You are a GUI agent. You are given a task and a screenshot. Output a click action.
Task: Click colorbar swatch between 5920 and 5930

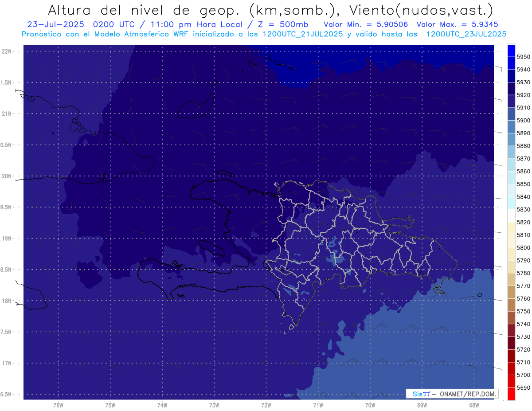[511, 89]
